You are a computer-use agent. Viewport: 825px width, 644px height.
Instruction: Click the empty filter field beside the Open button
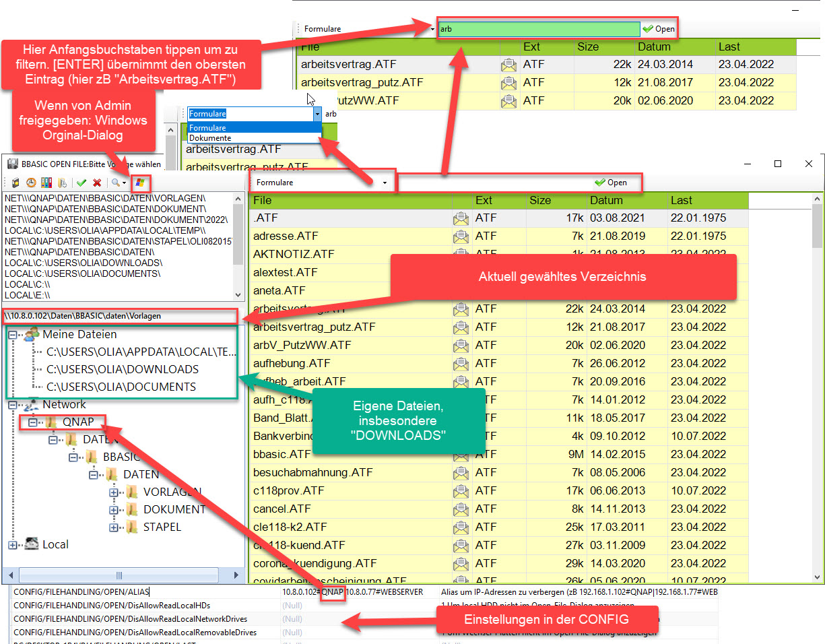pos(495,183)
